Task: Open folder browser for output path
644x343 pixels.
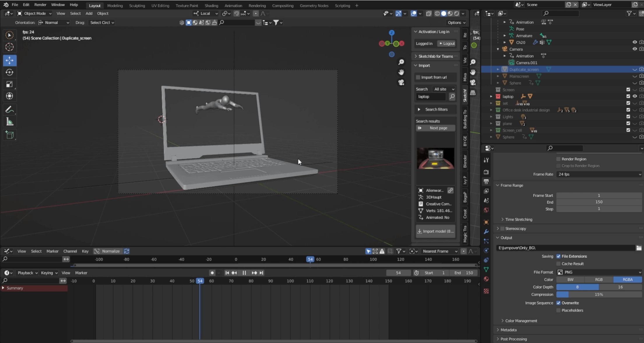Action: point(639,248)
